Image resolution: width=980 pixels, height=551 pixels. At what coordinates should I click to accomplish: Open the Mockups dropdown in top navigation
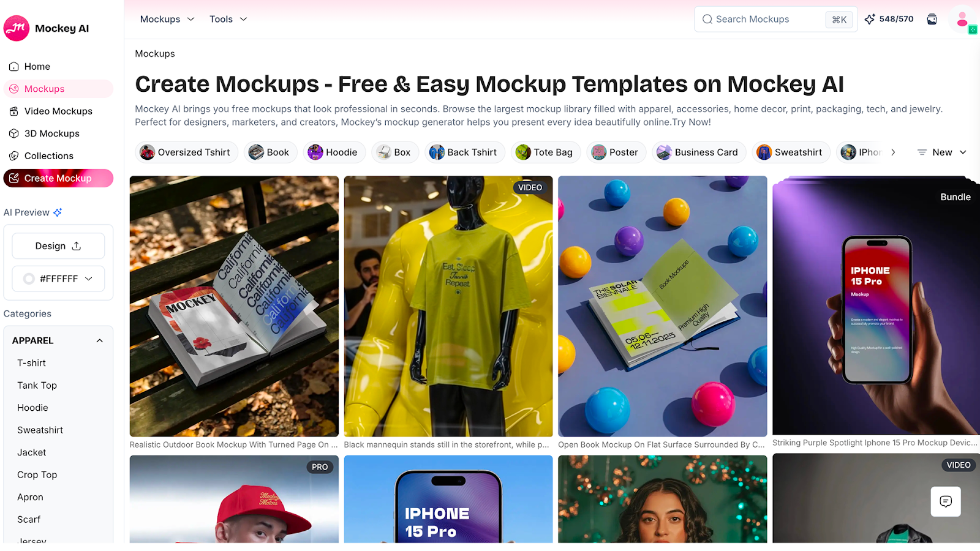(167, 19)
